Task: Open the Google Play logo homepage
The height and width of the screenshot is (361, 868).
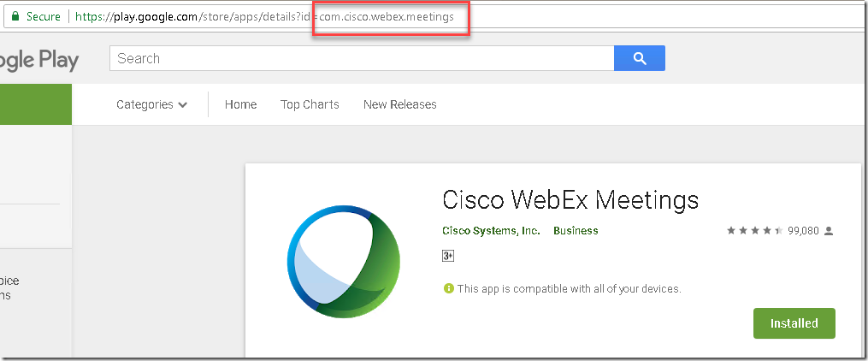Action: point(39,60)
